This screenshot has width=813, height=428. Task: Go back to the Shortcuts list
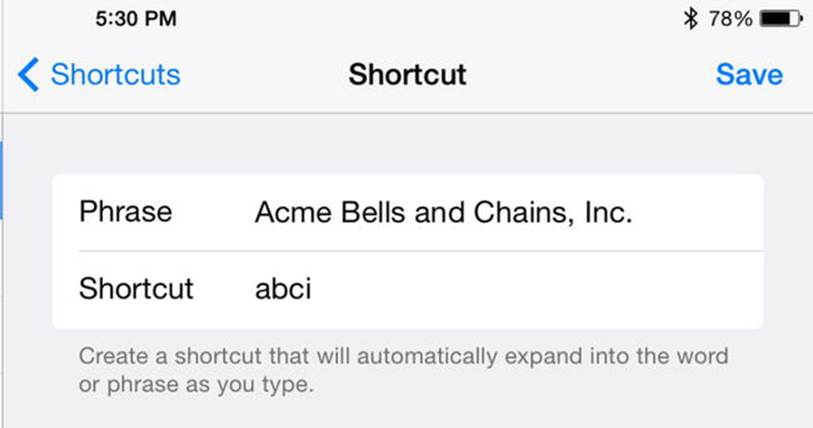[99, 75]
